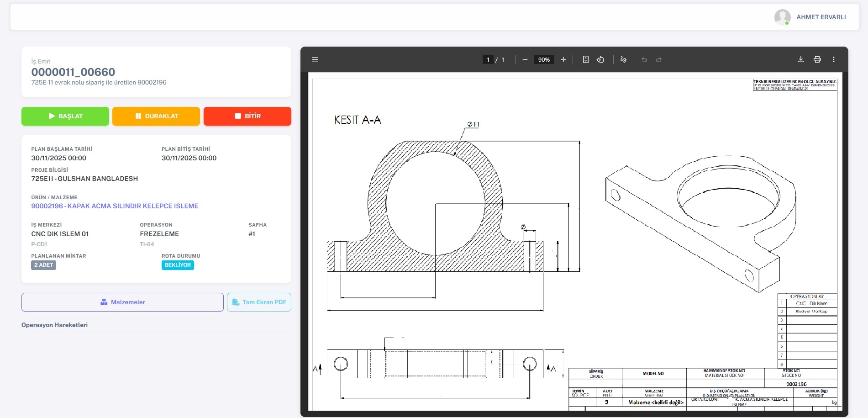This screenshot has width=868, height=418.
Task: Open the Malzemeler materials list
Action: coord(122,302)
